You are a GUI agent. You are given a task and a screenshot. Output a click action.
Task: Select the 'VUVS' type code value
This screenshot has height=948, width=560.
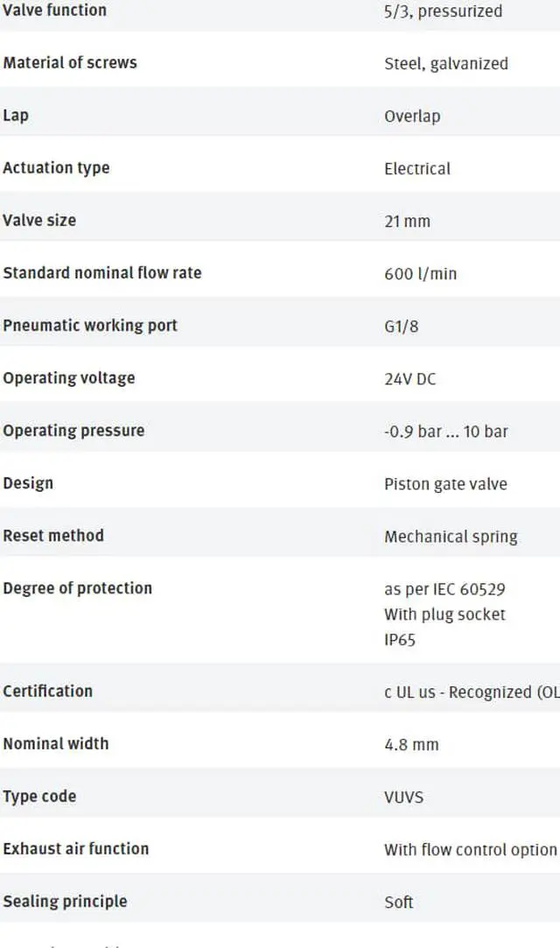coord(403,797)
